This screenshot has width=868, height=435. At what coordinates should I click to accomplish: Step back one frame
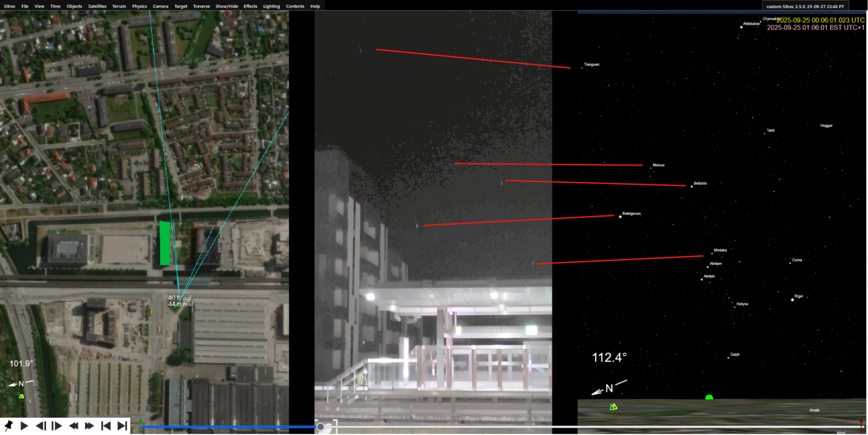[x=41, y=426]
